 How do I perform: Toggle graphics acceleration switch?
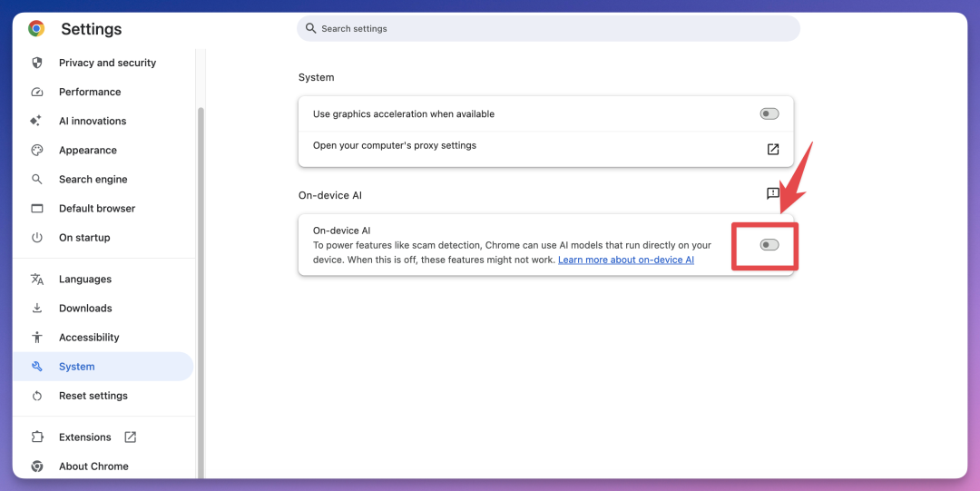point(769,113)
